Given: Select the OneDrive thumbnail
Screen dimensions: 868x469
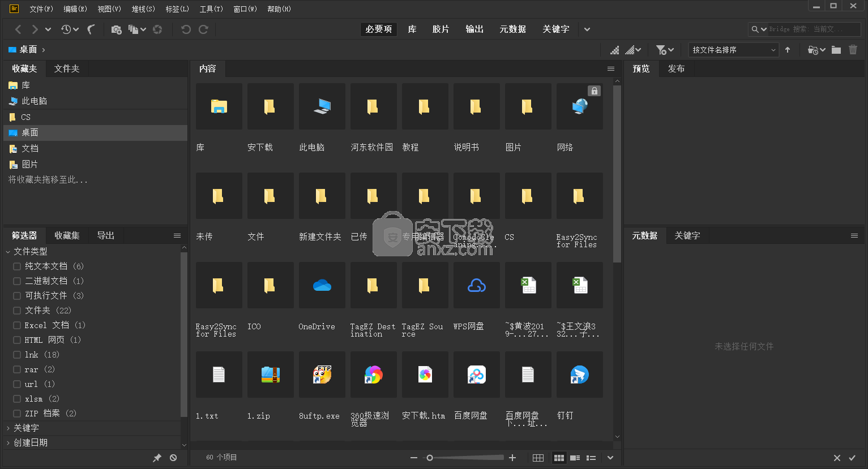Looking at the screenshot, I should point(322,285).
